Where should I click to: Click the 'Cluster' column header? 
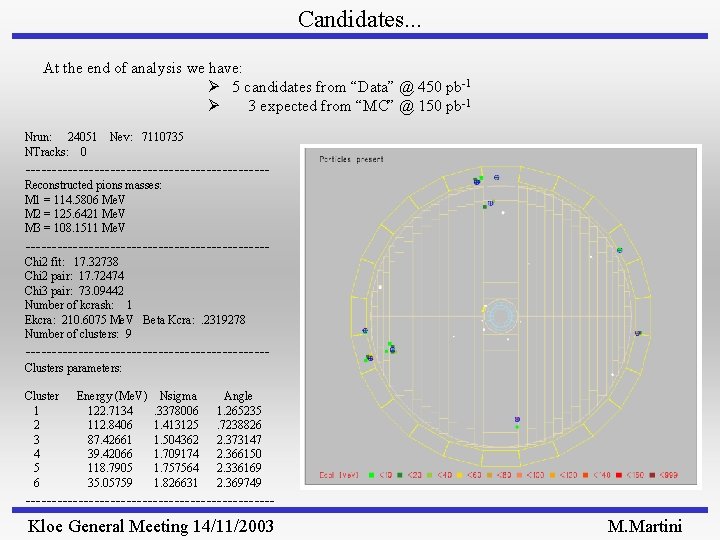[x=42, y=396]
